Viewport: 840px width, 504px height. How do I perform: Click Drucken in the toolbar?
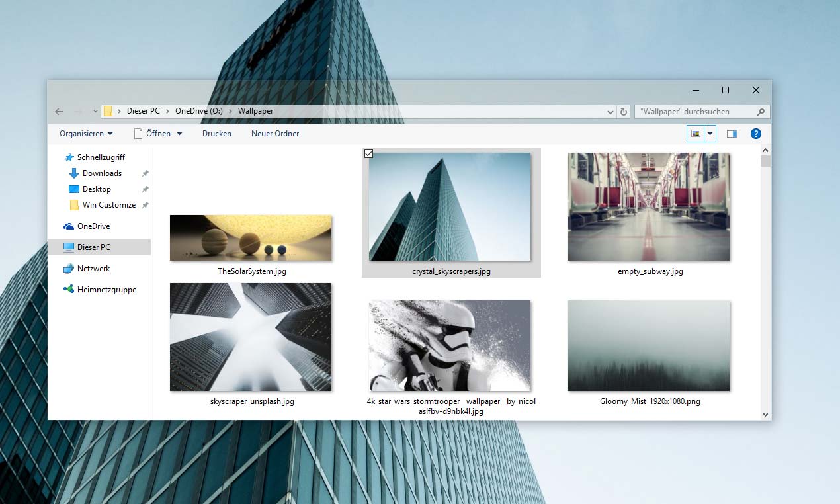click(217, 134)
